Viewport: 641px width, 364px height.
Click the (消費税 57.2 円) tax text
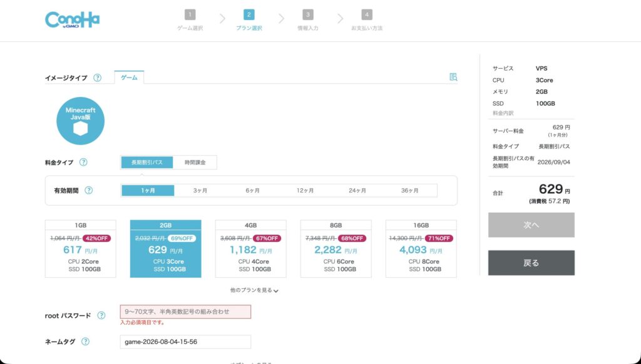click(x=550, y=201)
